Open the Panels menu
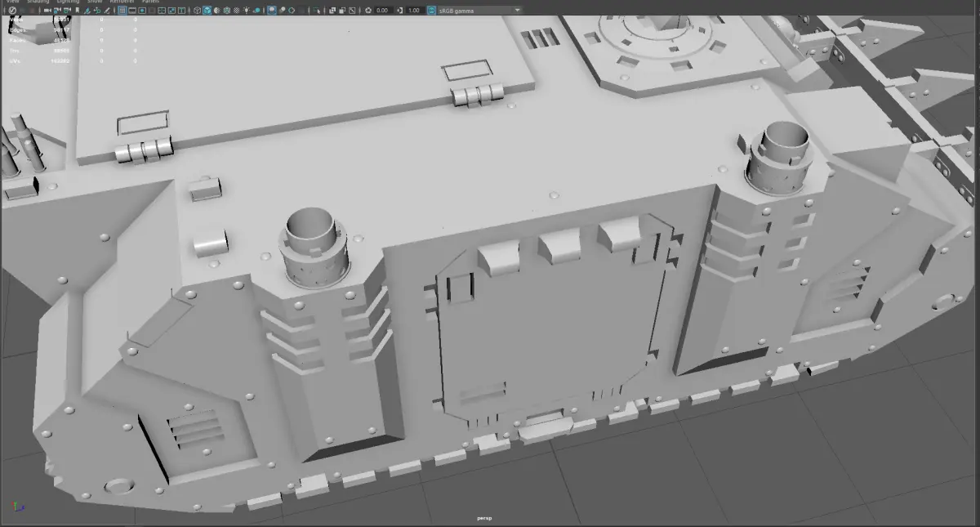This screenshot has width=980, height=527. [150, 2]
